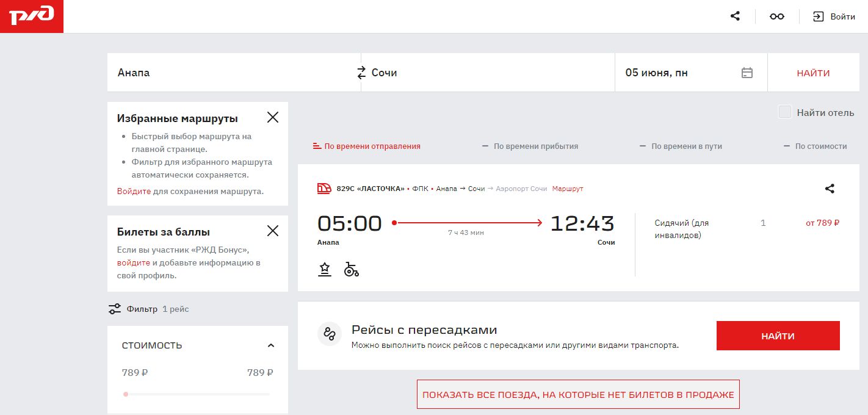Close the 'Избранные маршруты' panel
Image resolution: width=868 pixels, height=415 pixels.
tap(273, 118)
